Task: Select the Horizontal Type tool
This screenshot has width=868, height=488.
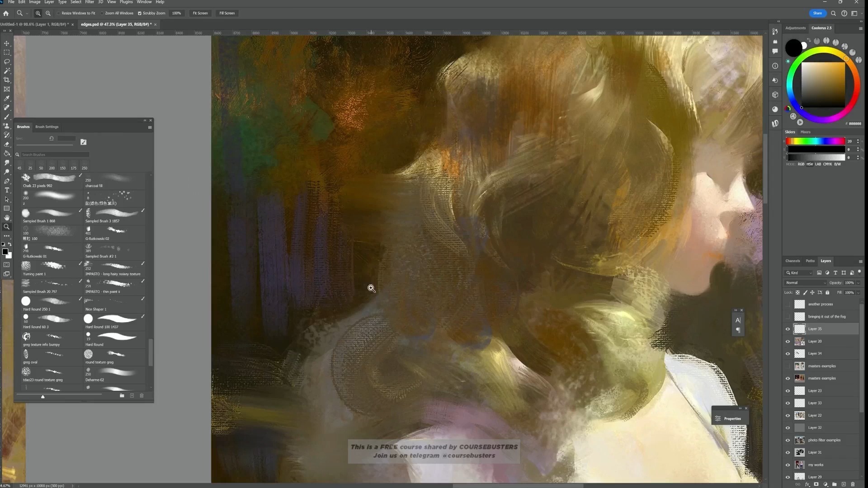Action: pyautogui.click(x=7, y=190)
